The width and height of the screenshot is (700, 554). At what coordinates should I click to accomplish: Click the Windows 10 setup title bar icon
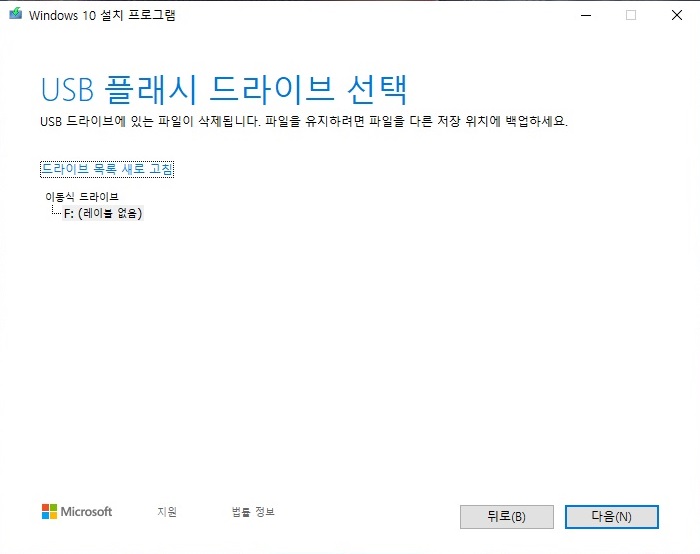16,14
